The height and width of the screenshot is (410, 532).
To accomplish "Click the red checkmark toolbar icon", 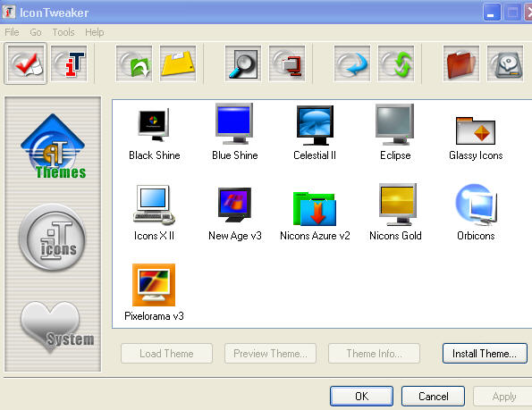I will point(25,63).
